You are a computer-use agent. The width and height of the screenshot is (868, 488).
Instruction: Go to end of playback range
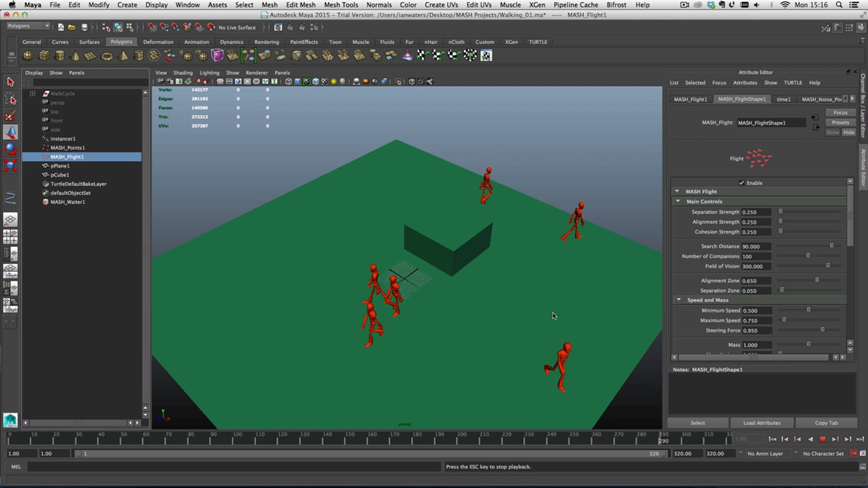click(x=860, y=439)
